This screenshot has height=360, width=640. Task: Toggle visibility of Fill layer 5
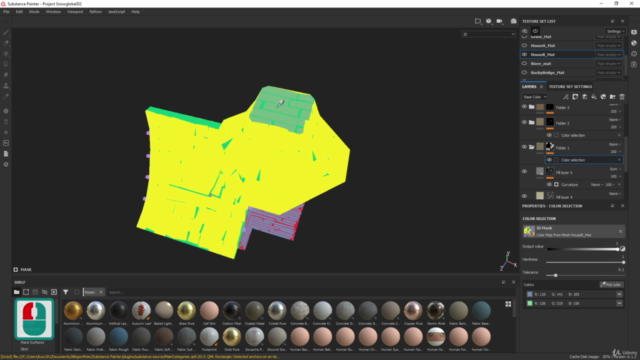click(524, 171)
